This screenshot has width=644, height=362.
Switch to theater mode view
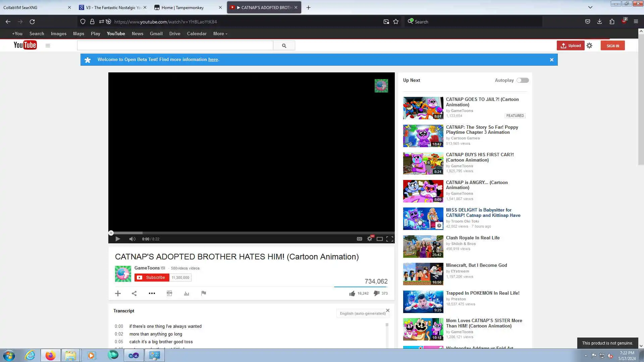[x=379, y=239]
